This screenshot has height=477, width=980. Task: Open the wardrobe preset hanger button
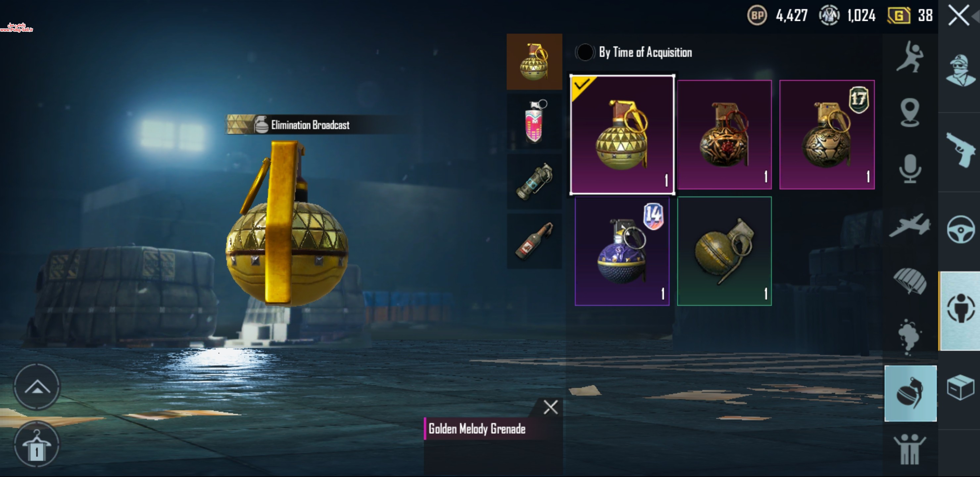coord(37,444)
